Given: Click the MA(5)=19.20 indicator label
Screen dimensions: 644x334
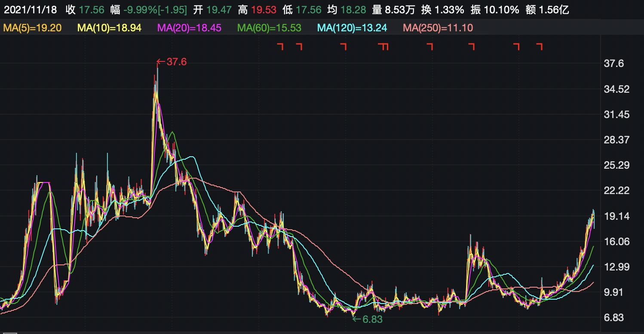Looking at the screenshot, I should 32,28.
